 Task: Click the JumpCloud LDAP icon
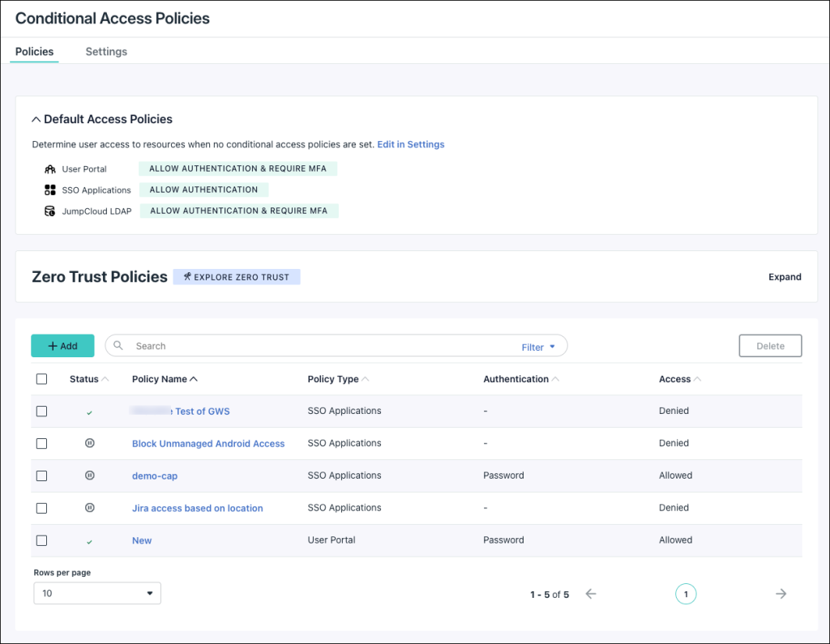50,211
